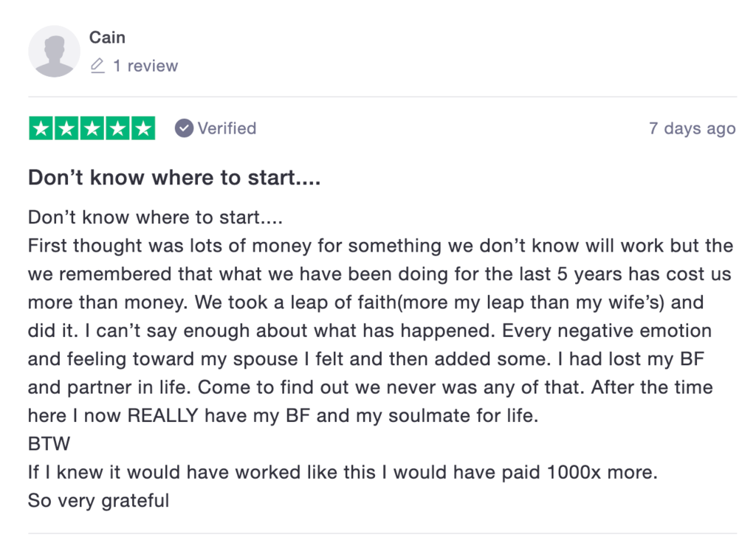Click the line starting "First thought was"
The width and height of the screenshot is (756, 537).
coord(380,246)
